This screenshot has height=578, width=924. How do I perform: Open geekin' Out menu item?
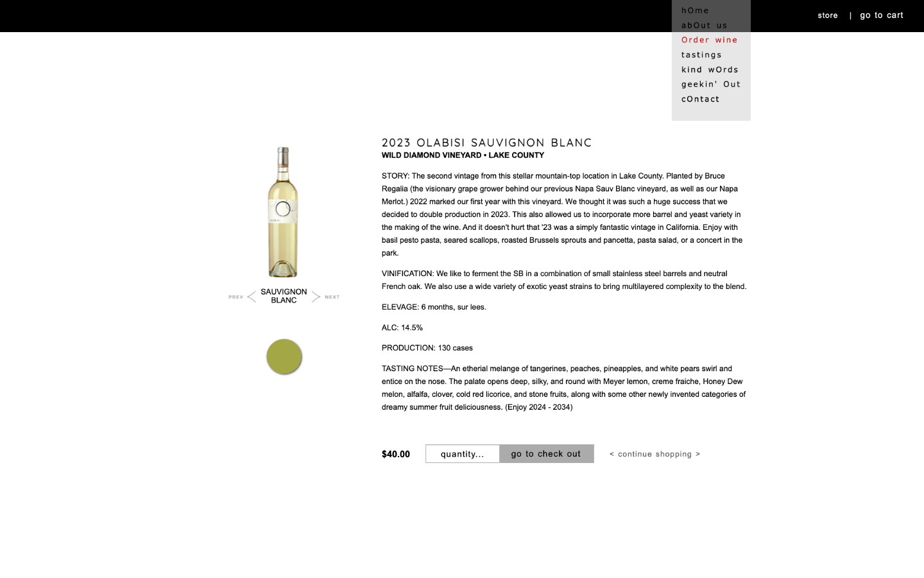(711, 84)
